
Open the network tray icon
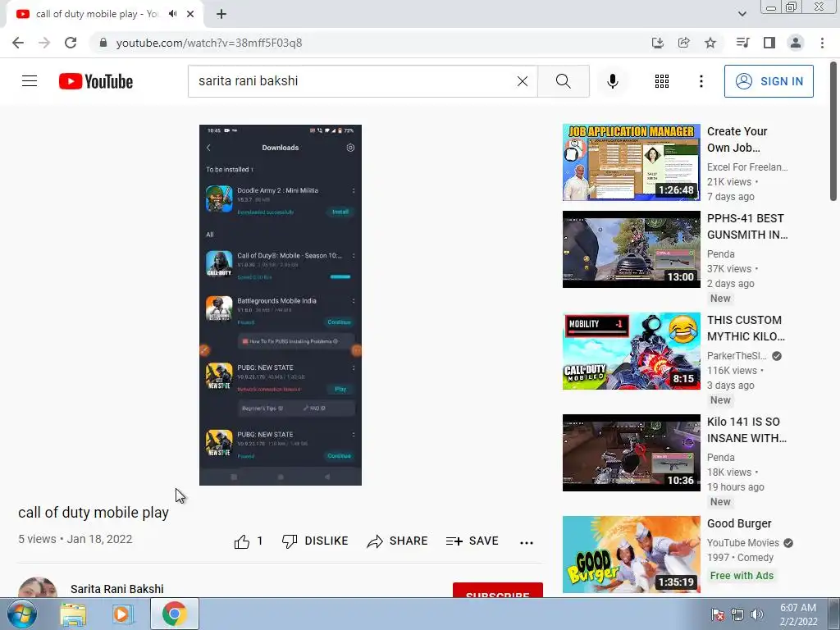737,614
